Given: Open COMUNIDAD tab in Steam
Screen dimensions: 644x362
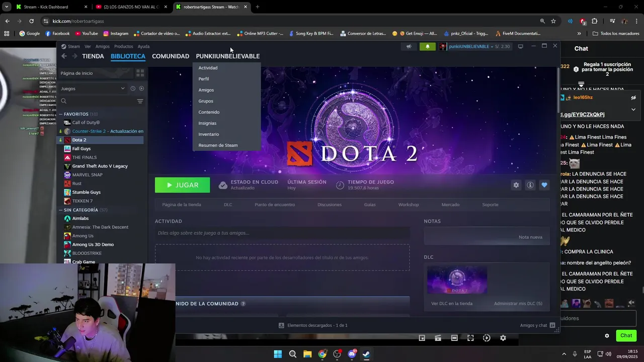Looking at the screenshot, I should (x=171, y=56).
